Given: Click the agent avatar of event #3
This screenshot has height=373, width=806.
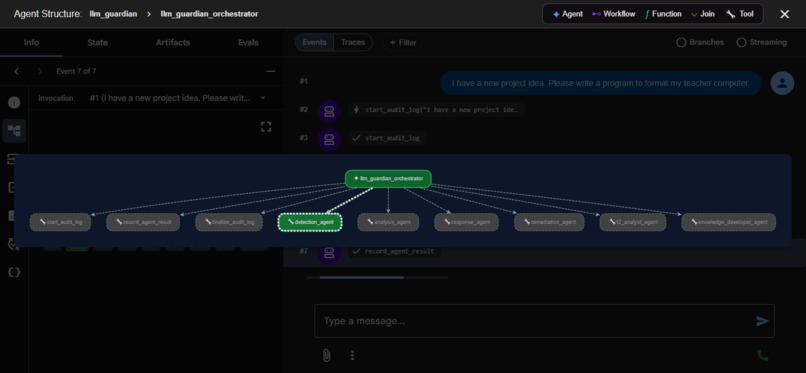Looking at the screenshot, I should point(329,139).
